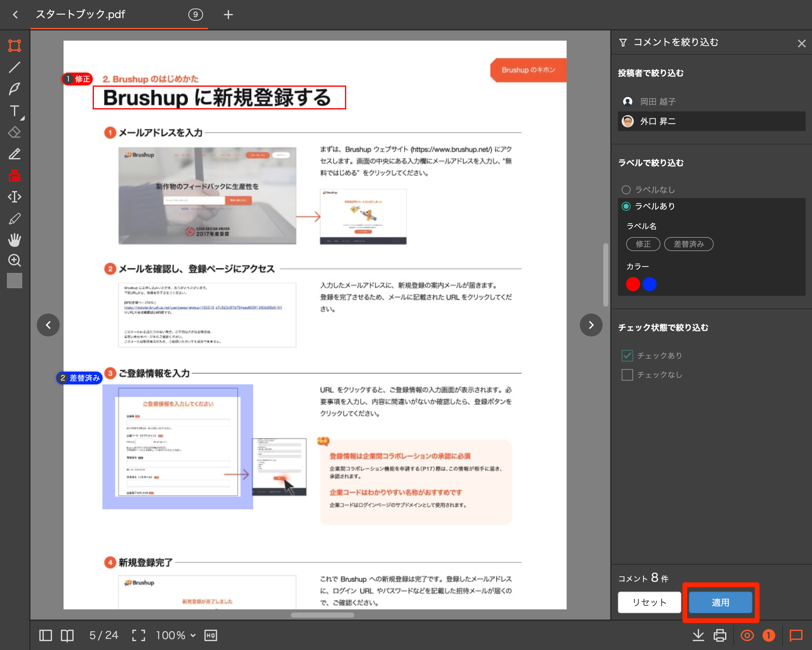Go to next page arrow
Image resolution: width=812 pixels, height=650 pixels.
point(591,325)
